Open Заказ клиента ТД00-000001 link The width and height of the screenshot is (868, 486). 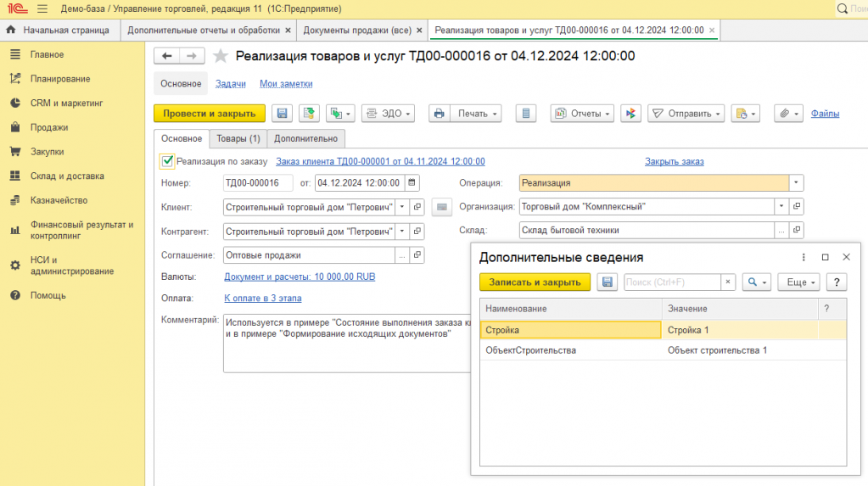(380, 161)
